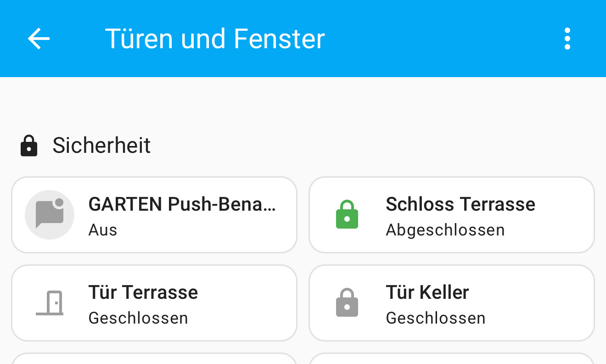Viewport: 606px width, 364px height.
Task: Select the Sicherheit section heading
Action: pyautogui.click(x=101, y=146)
